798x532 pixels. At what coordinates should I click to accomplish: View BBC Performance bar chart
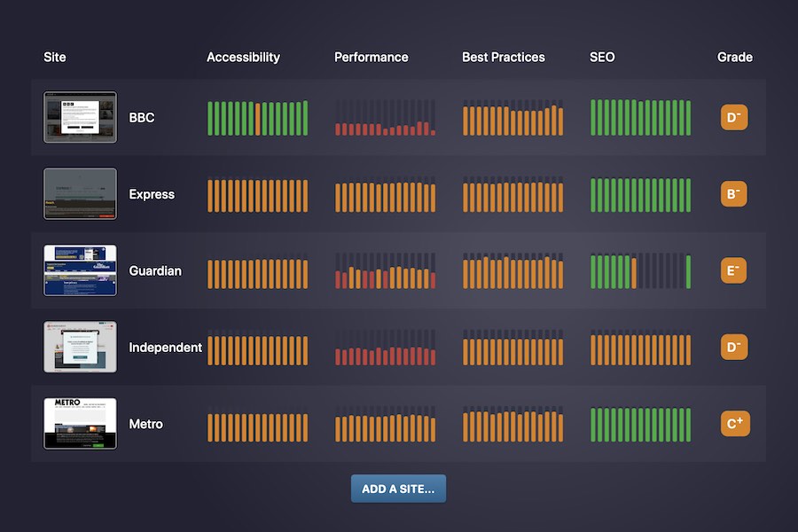[x=386, y=118]
